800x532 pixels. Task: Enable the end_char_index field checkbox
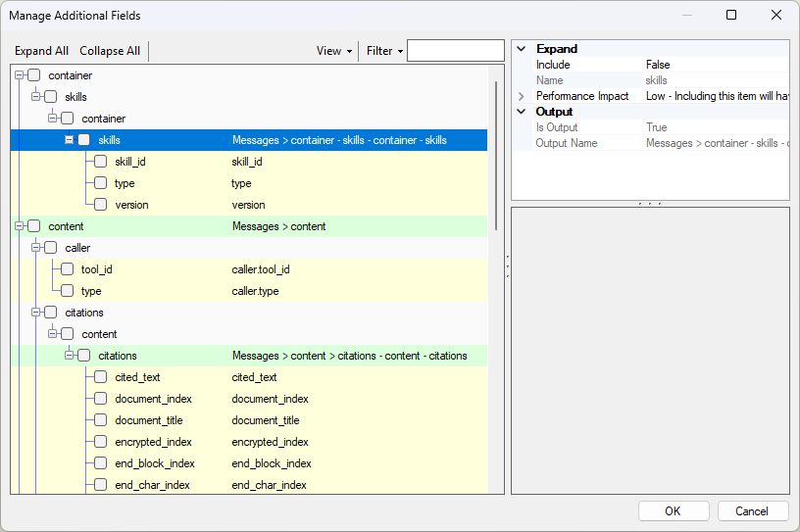[101, 485]
